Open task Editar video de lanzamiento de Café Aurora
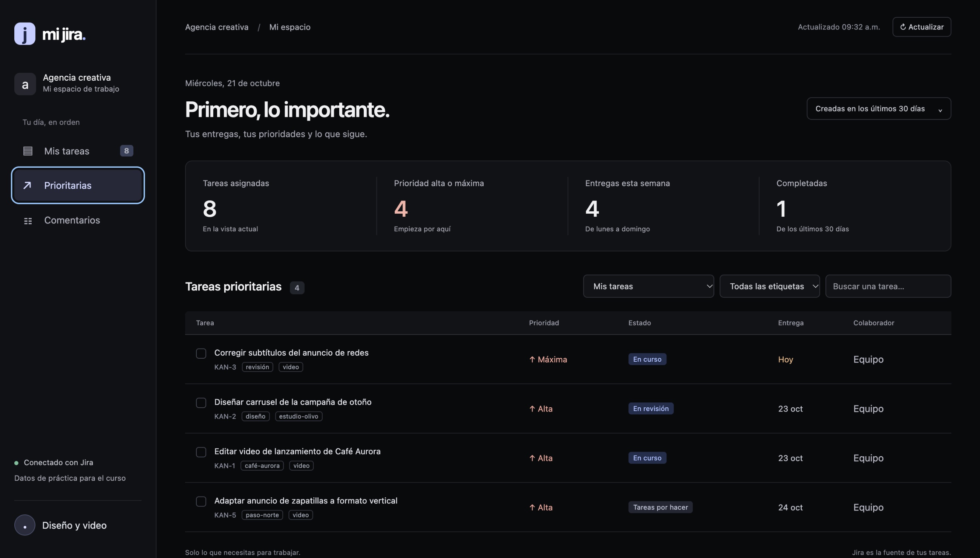The height and width of the screenshot is (558, 980). (297, 451)
